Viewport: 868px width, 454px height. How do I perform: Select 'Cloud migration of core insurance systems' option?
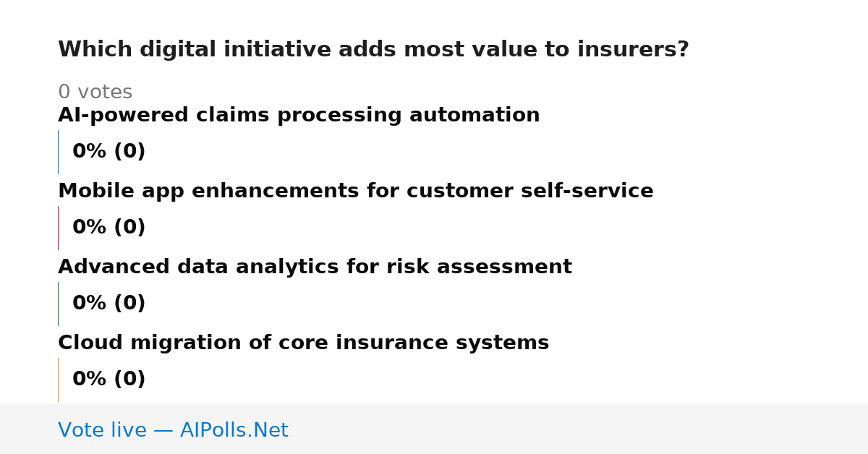point(304,343)
